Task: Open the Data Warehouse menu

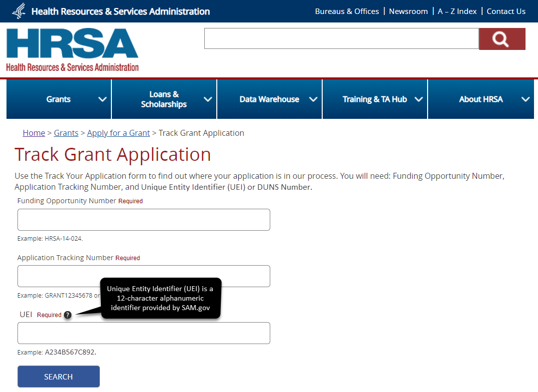Action: click(x=269, y=99)
